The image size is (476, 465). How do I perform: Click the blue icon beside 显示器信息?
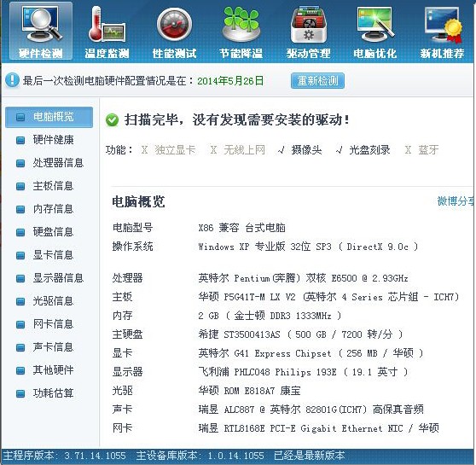20,278
